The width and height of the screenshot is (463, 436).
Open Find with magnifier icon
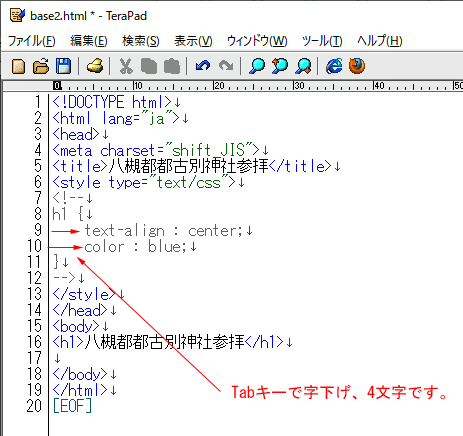coord(257,66)
